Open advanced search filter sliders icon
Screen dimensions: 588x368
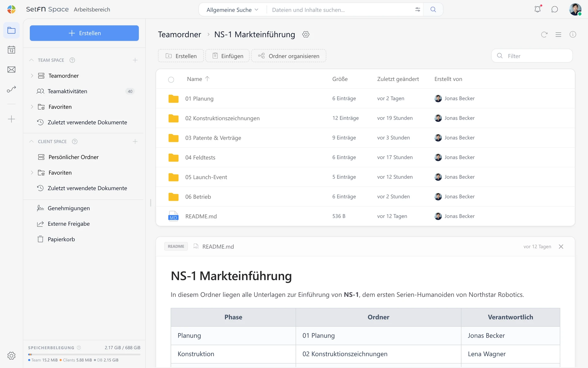pos(417,10)
